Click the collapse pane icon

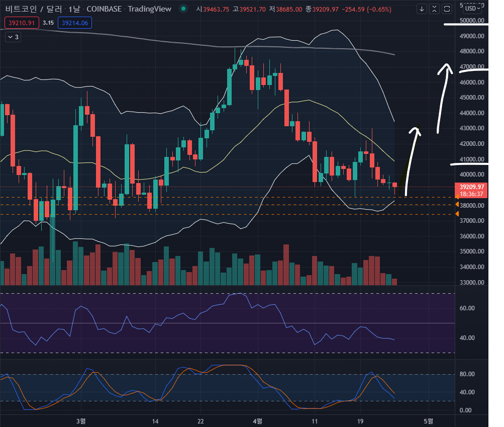[434, 9]
